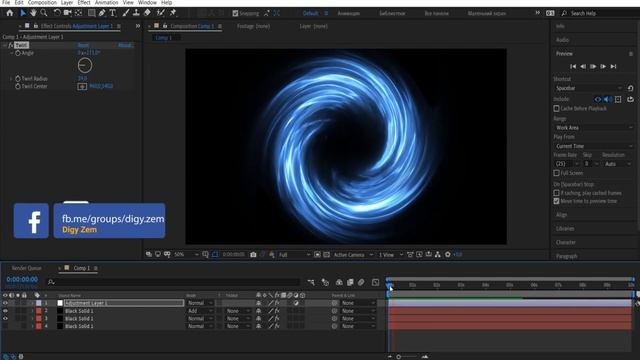Select the Clone Stamp tool

pyautogui.click(x=136, y=13)
